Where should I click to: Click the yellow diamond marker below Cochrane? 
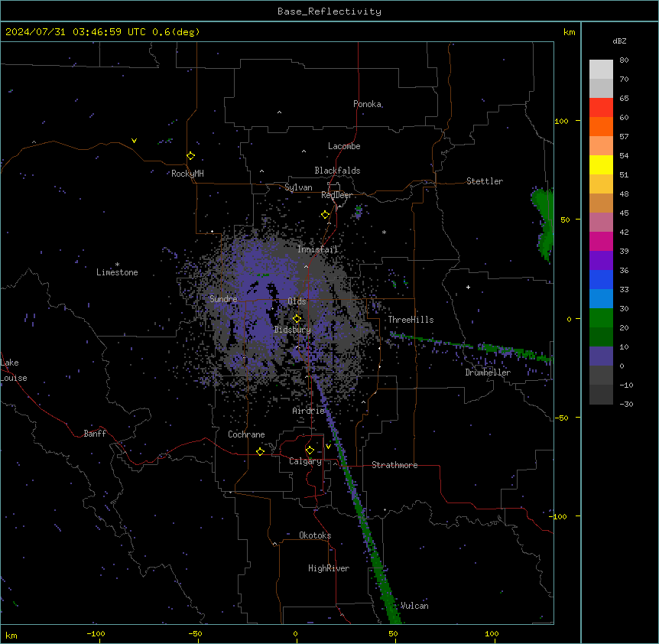260,451
